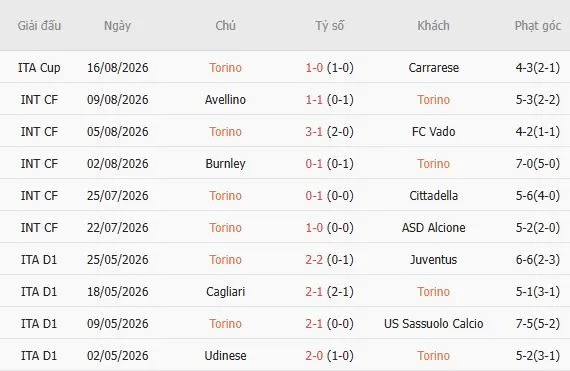The height and width of the screenshot is (371, 570).
Task: Open Juventus team link
Action: coord(433,259)
